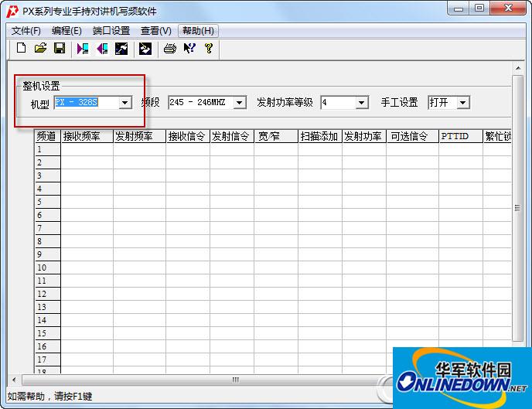Expand the 手工设置 dropdown

(x=462, y=102)
